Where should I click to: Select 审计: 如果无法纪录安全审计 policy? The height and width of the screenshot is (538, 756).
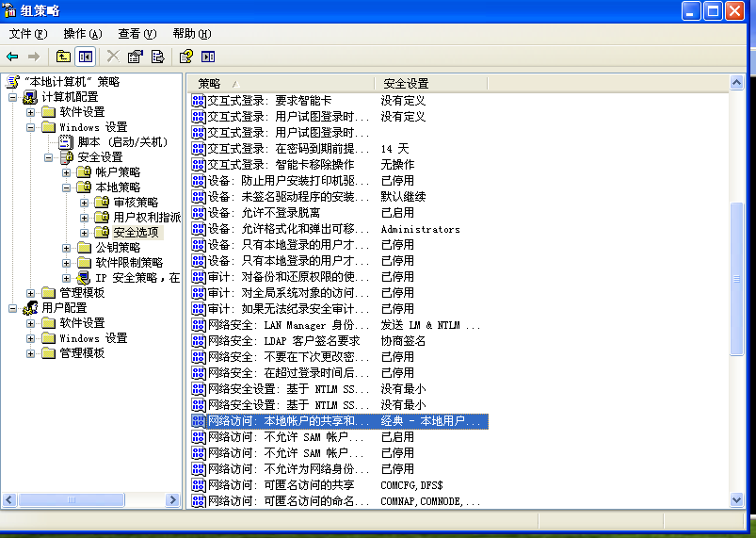(288, 309)
